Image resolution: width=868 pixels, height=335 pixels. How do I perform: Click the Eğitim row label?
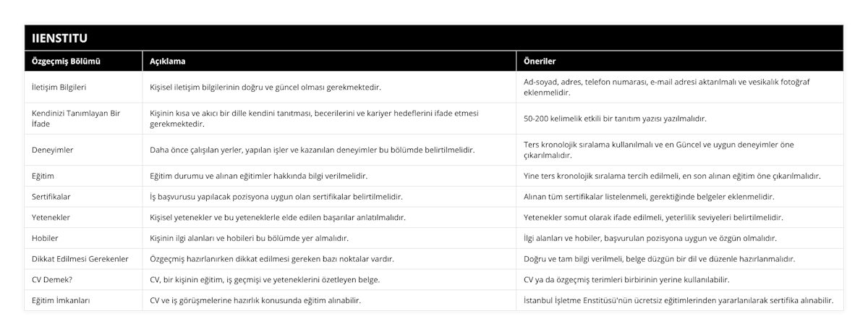coord(43,176)
